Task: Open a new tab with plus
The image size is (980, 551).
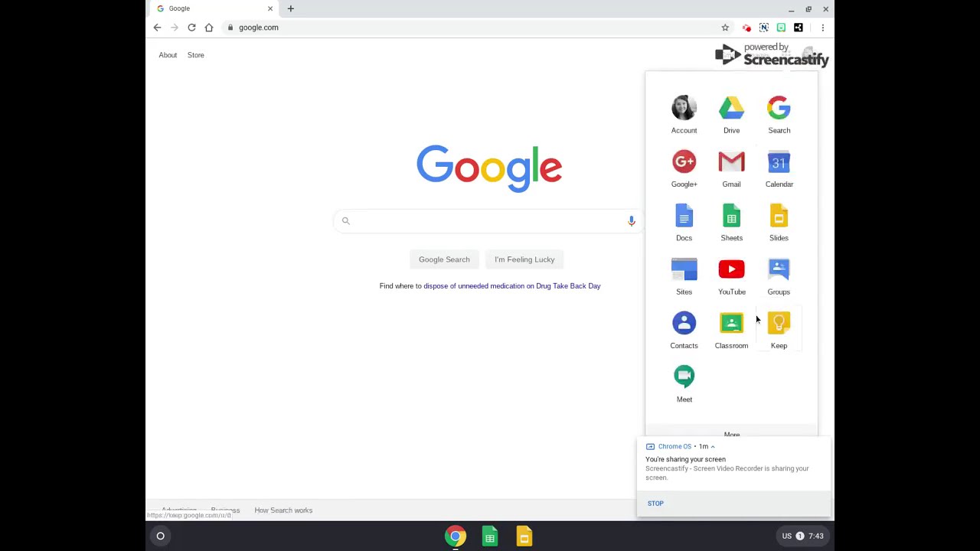Action: pos(290,8)
